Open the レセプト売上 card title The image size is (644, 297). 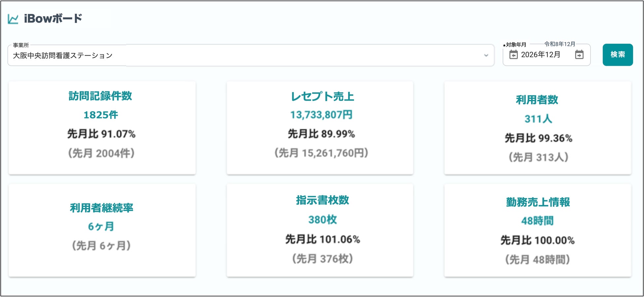tap(322, 96)
